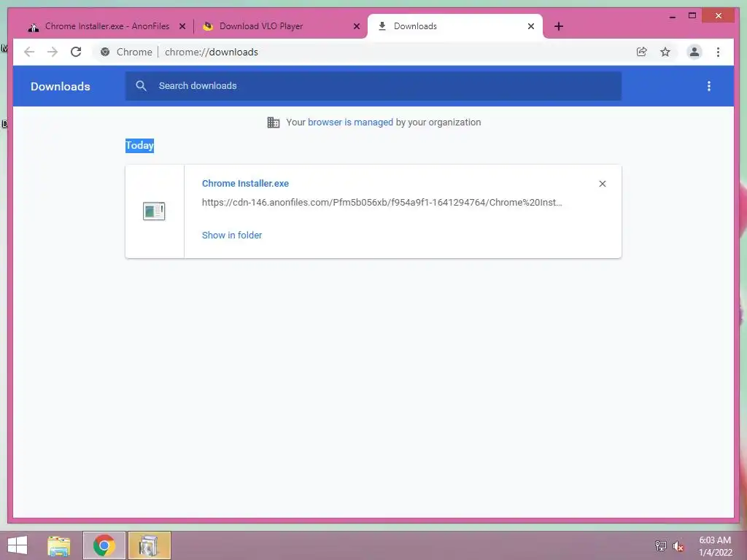Open the network status tray icon
This screenshot has width=747, height=560.
(661, 545)
